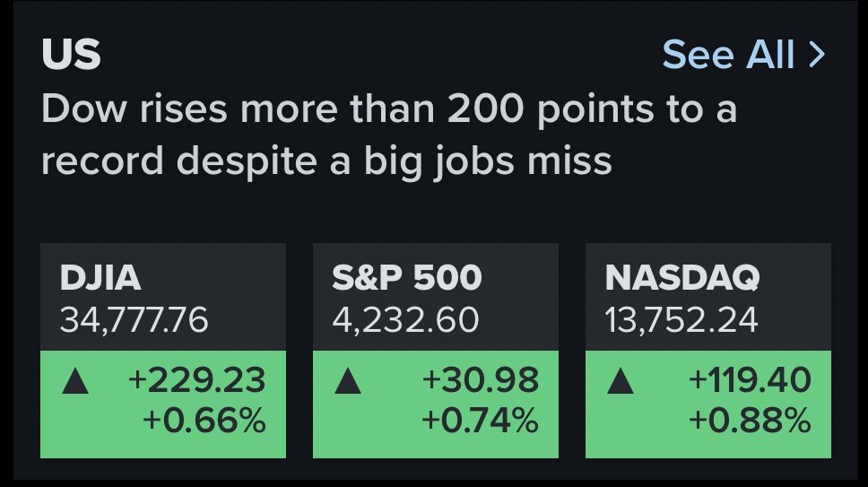
Task: Open the DJIA index card
Action: pyautogui.click(x=163, y=351)
